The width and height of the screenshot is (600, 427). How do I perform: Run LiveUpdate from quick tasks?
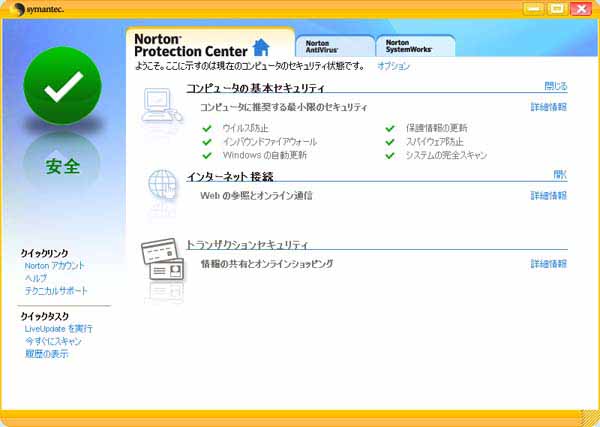[59, 329]
